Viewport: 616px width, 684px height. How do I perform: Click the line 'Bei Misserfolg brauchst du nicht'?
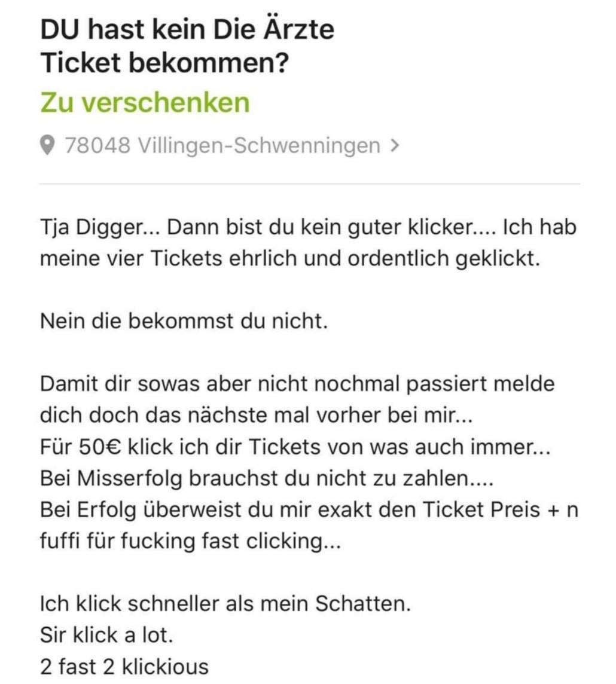[267, 478]
